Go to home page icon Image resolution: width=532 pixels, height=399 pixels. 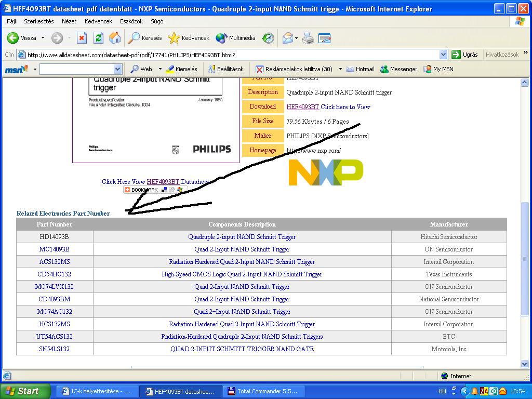tap(115, 38)
